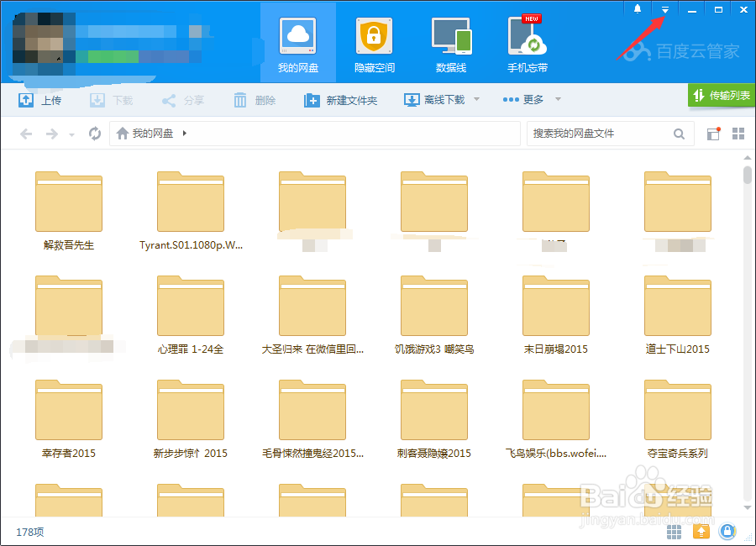Click the search magnifier in the search box

[x=680, y=134]
